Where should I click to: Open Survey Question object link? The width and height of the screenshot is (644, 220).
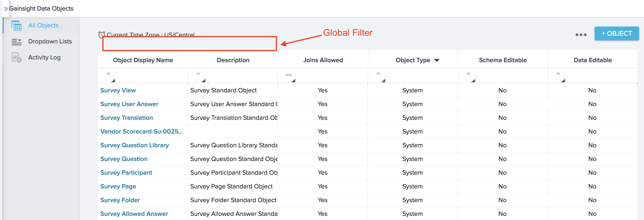(124, 159)
